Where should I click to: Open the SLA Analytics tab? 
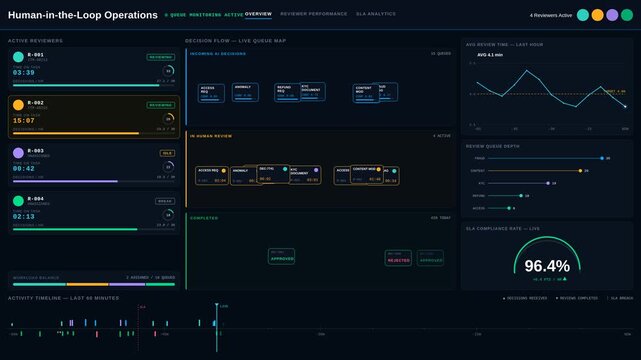tap(376, 14)
